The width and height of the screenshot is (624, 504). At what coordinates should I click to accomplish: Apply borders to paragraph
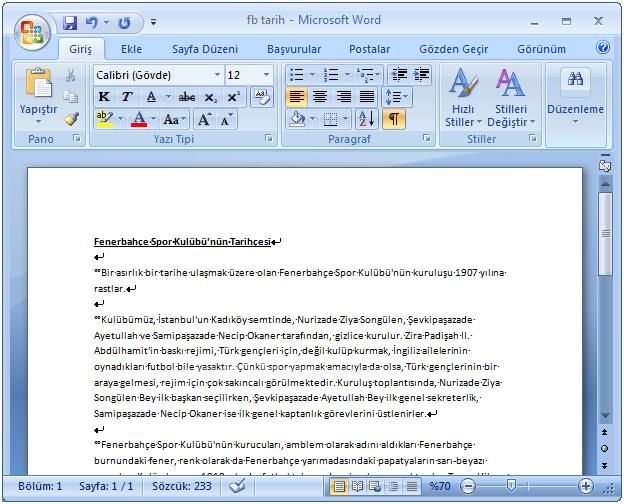click(x=330, y=119)
